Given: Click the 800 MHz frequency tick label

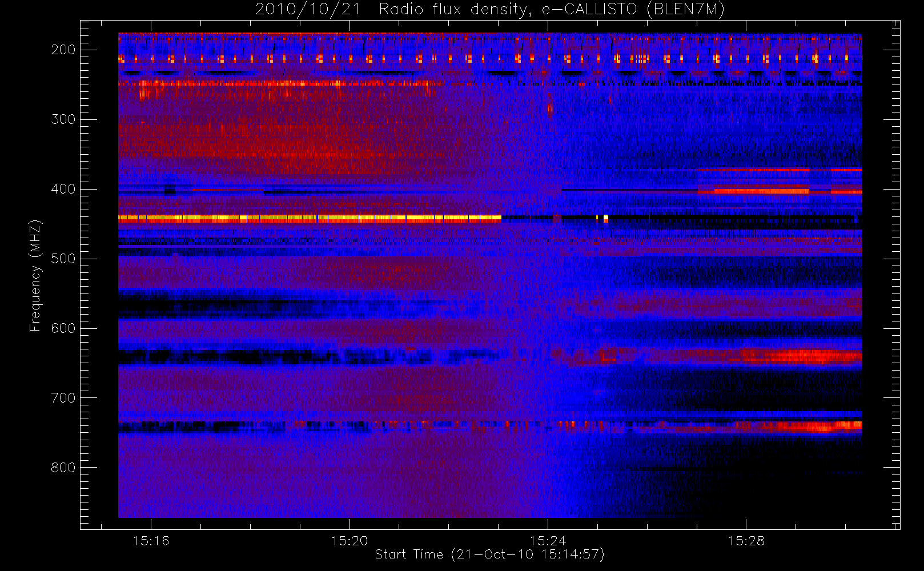Looking at the screenshot, I should [63, 468].
